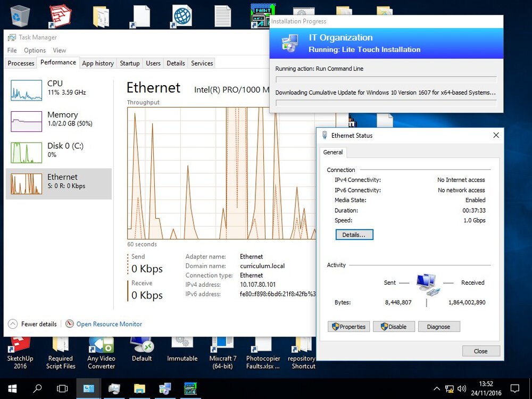The image size is (532, 399).
Task: Click the Diagnose button
Action: [439, 327]
